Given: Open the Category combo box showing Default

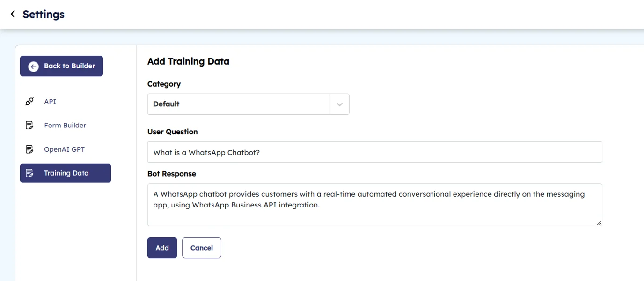Looking at the screenshot, I should tap(239, 104).
